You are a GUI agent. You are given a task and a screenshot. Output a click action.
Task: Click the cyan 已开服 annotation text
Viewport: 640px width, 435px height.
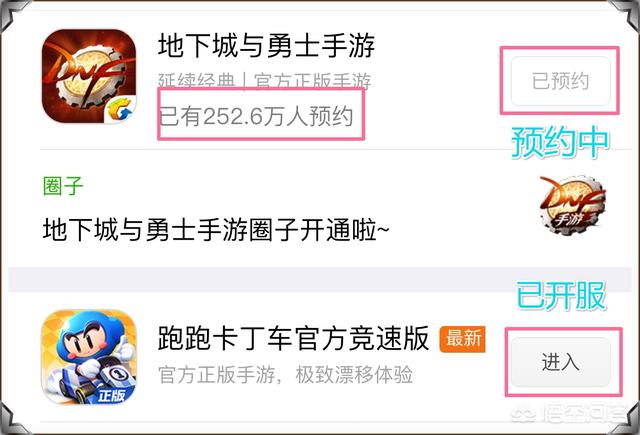561,295
